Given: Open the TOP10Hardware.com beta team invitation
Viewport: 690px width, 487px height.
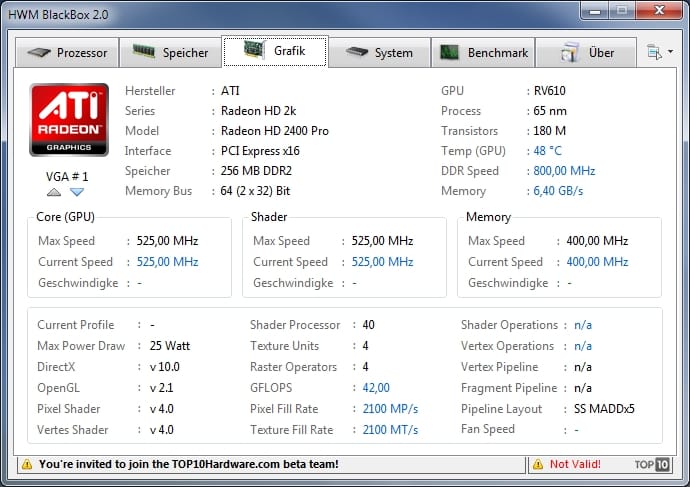Looking at the screenshot, I should [x=189, y=464].
